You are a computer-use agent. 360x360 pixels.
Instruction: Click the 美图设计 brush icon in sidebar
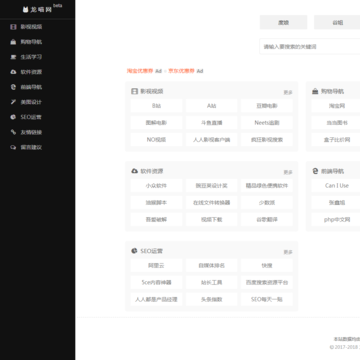coord(13,102)
